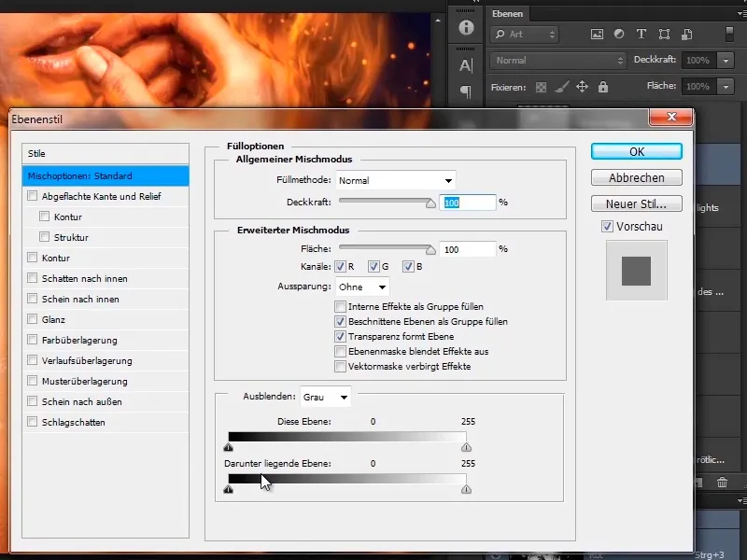Lock image pixels brush icon
The height and width of the screenshot is (560, 747).
click(561, 87)
